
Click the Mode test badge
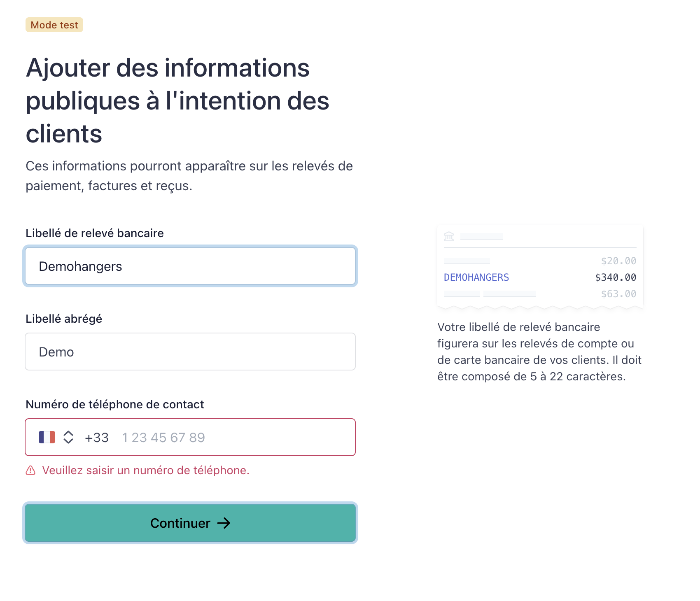tap(54, 25)
